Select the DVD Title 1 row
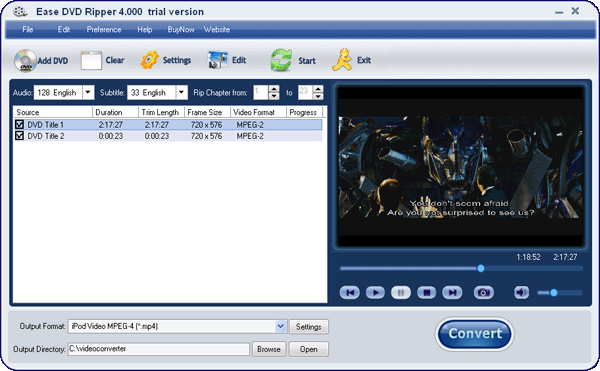Viewport: 600px width, 371px height. click(x=168, y=124)
